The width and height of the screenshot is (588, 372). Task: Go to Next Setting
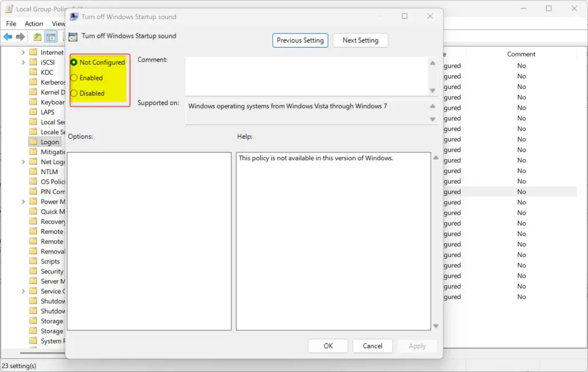click(360, 40)
